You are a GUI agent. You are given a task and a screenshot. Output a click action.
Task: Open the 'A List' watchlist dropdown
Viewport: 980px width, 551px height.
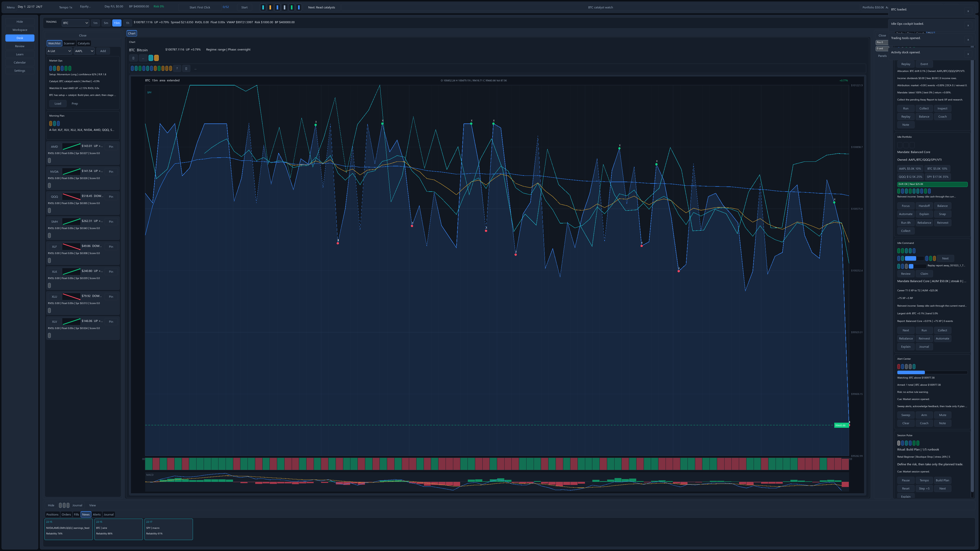click(x=59, y=51)
